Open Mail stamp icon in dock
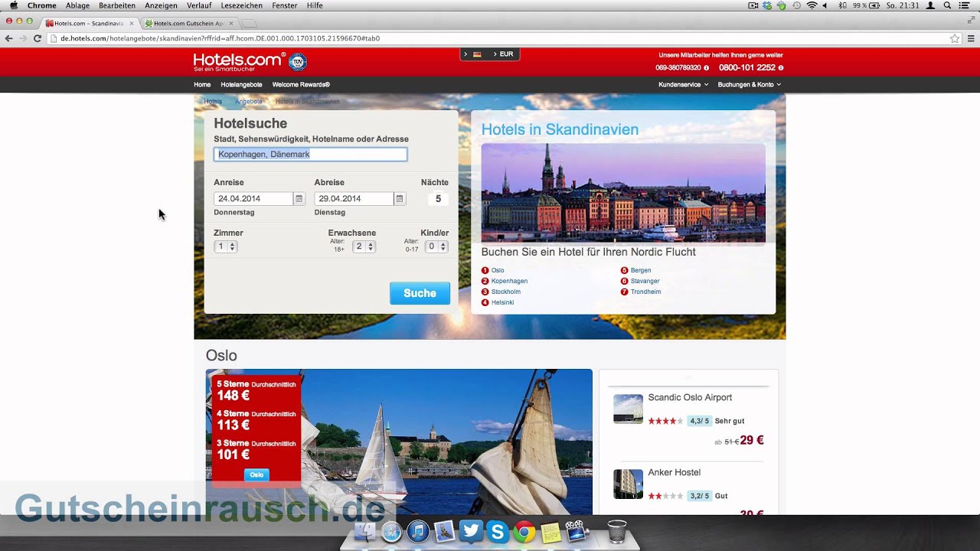The width and height of the screenshot is (980, 551). tap(444, 531)
